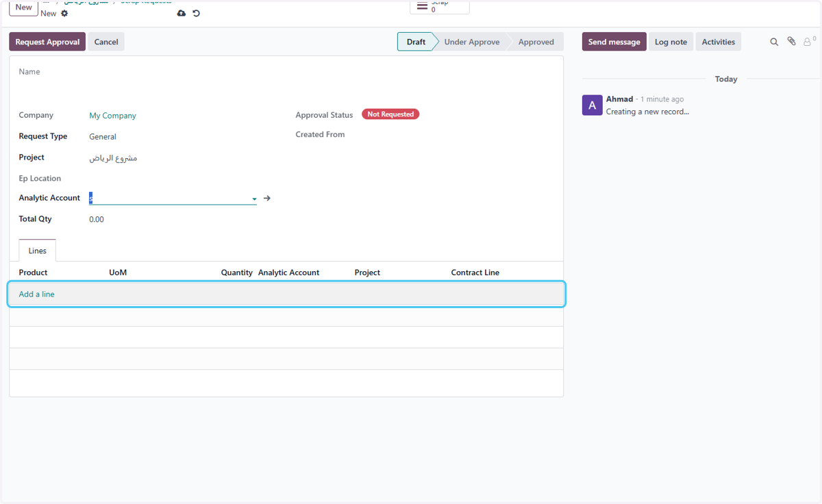Sort by the Product column header
This screenshot has height=504, width=822.
33,273
